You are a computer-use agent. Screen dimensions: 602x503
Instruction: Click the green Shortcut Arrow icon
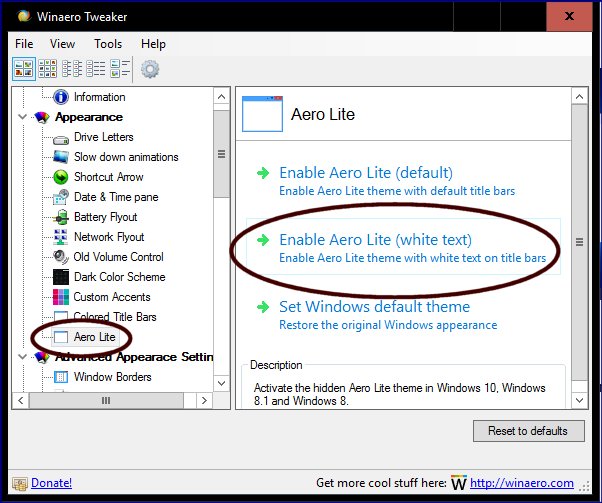click(61, 177)
